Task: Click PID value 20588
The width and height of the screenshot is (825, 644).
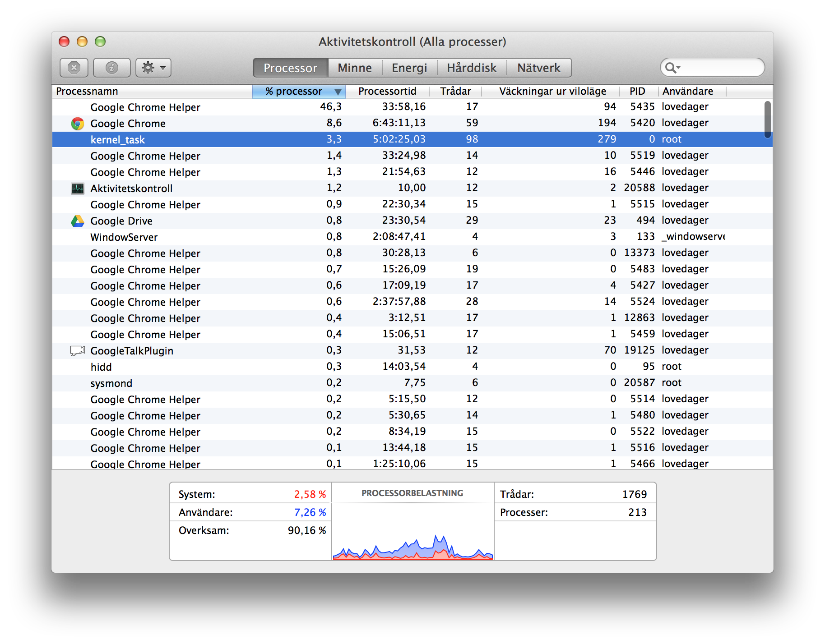Action: (x=639, y=188)
